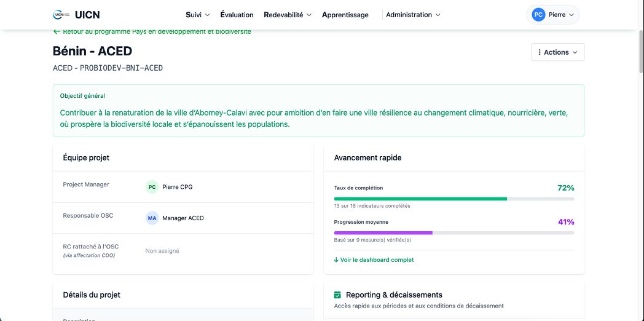Click the three-dot icon on Actions button
The image size is (644, 321).
coord(540,52)
